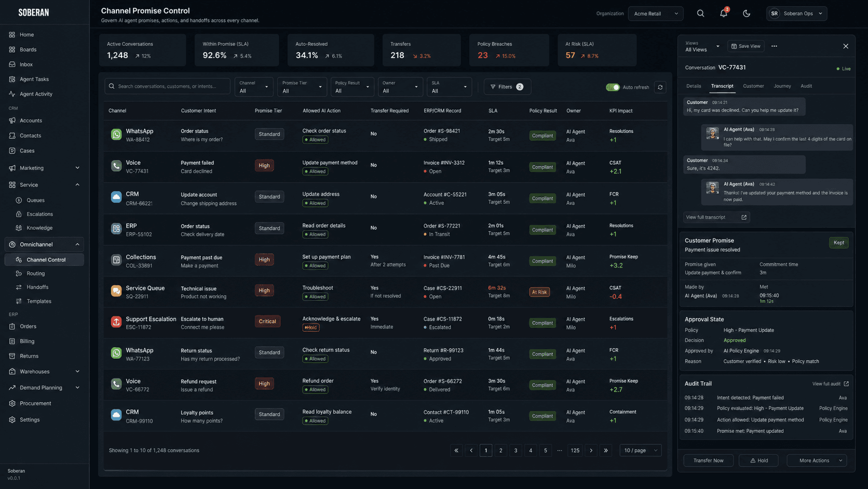This screenshot has height=489, width=868.
Task: Open the Soberan Ops user menu
Action: point(796,14)
